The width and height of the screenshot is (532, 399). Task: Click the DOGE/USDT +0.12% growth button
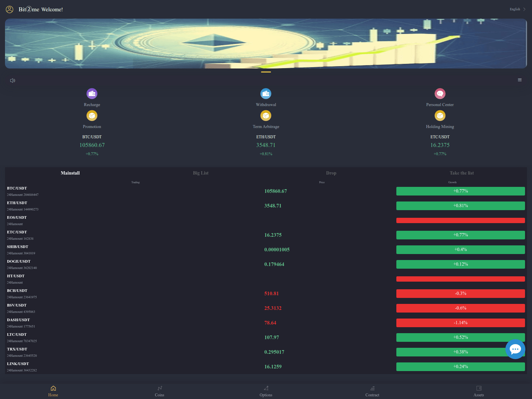pyautogui.click(x=461, y=264)
